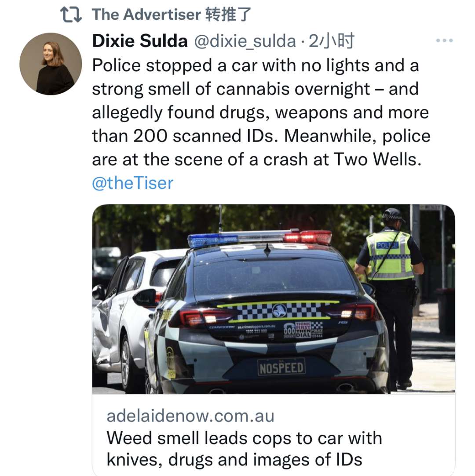475x476 pixels.
Task: Click the white car in the photo
Action: point(131,316)
